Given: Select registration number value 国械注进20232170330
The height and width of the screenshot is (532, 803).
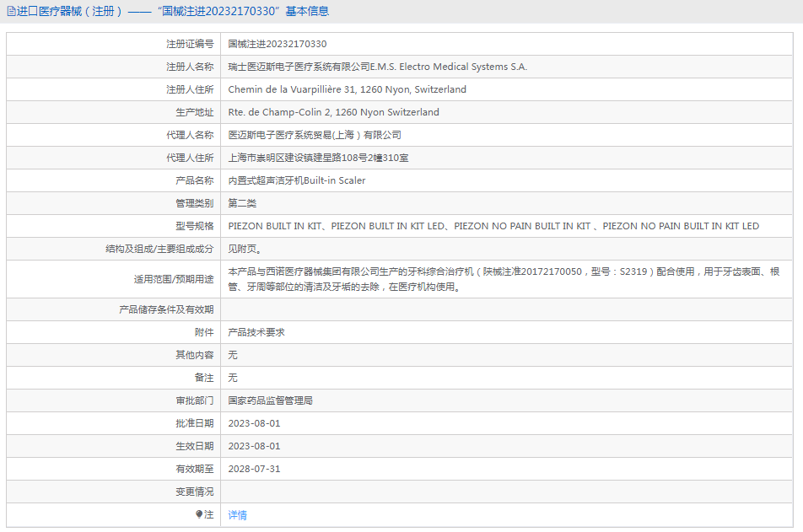Looking at the screenshot, I should (277, 44).
